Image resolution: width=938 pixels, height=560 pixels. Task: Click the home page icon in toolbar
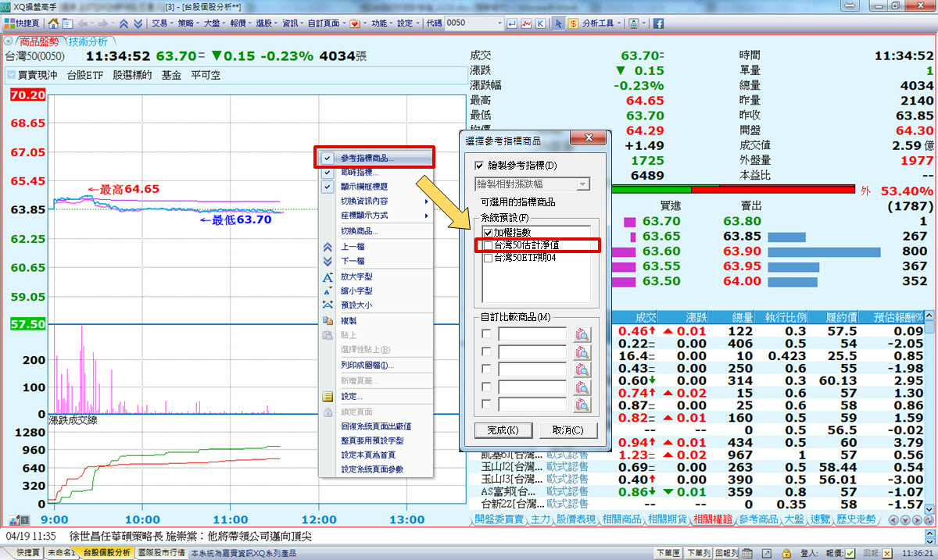(x=53, y=23)
